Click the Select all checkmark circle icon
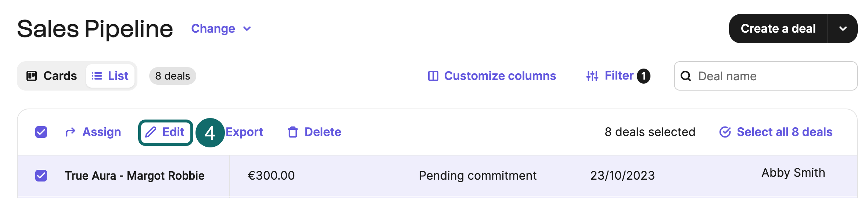This screenshot has height=198, width=868. click(725, 132)
